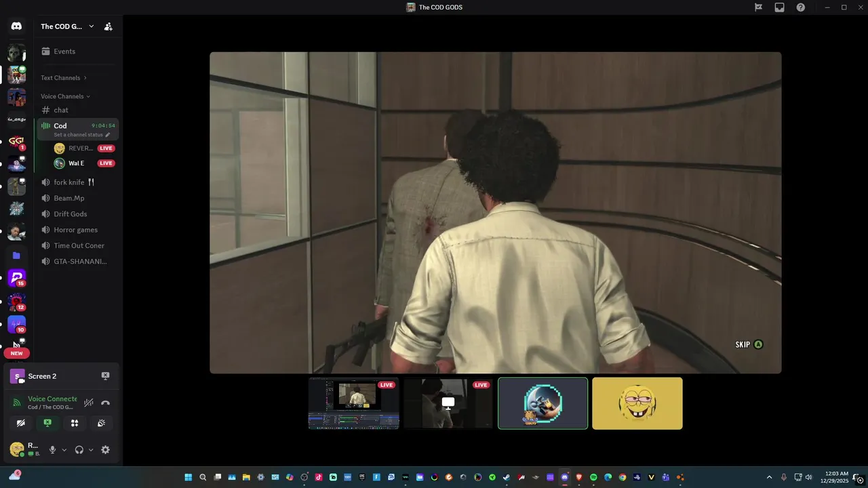Join the Beam.Mp voice channel
The height and width of the screenshot is (488, 868).
pos(77,198)
